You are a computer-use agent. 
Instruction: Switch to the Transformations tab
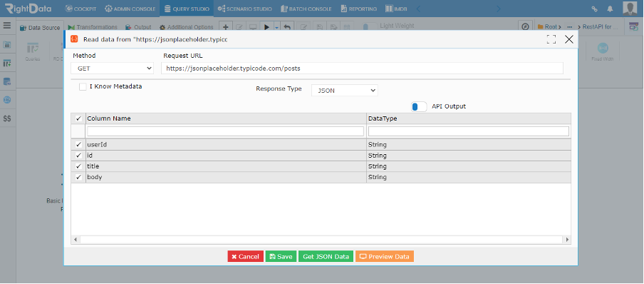(93, 27)
